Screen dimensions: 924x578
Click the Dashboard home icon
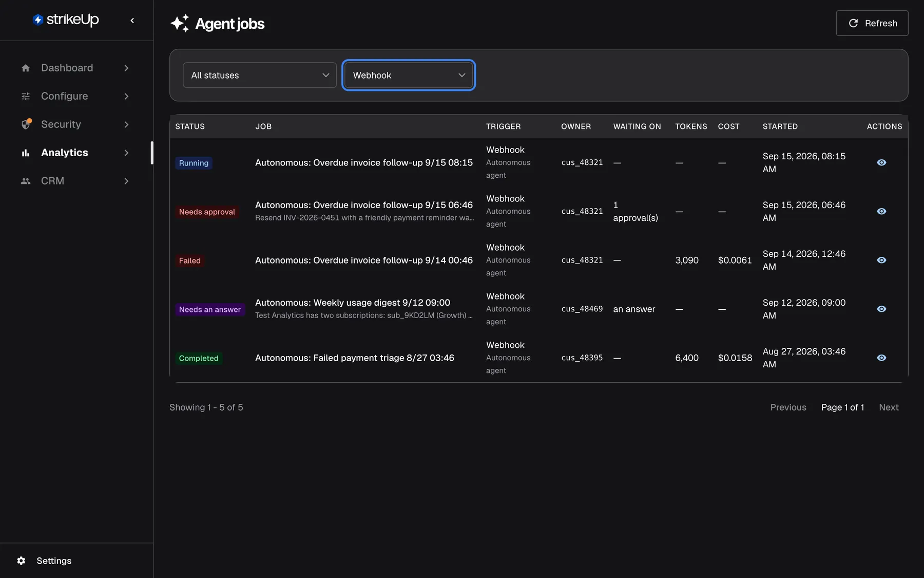coord(26,68)
